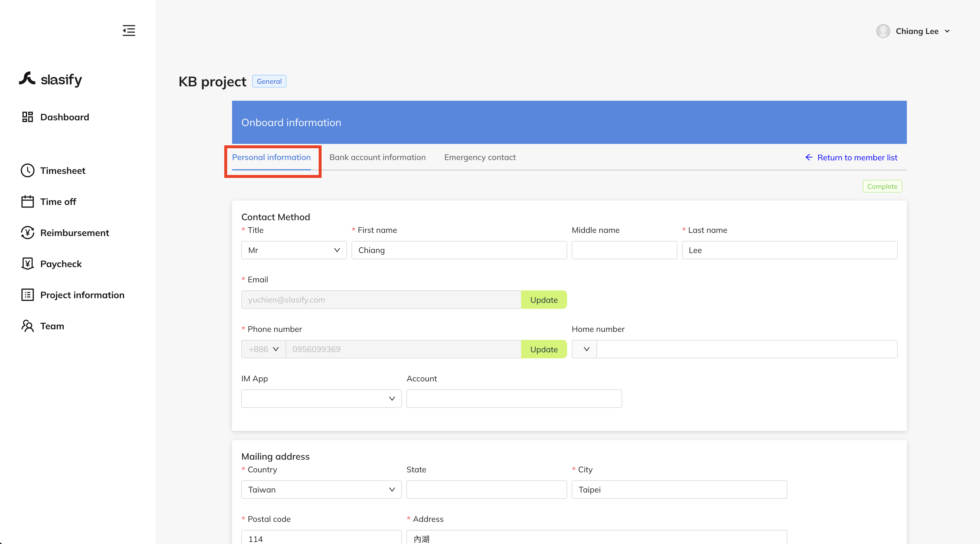
Task: Click the Address field containing 內湖
Action: coord(597,538)
